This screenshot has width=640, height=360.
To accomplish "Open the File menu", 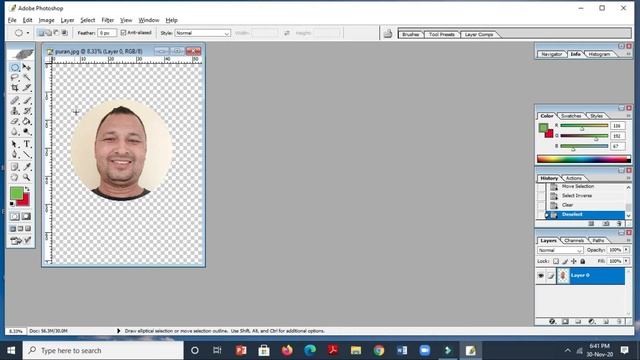I will tap(12, 20).
